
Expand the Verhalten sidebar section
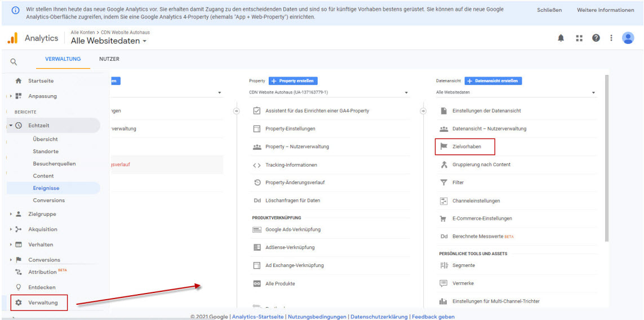(11, 245)
